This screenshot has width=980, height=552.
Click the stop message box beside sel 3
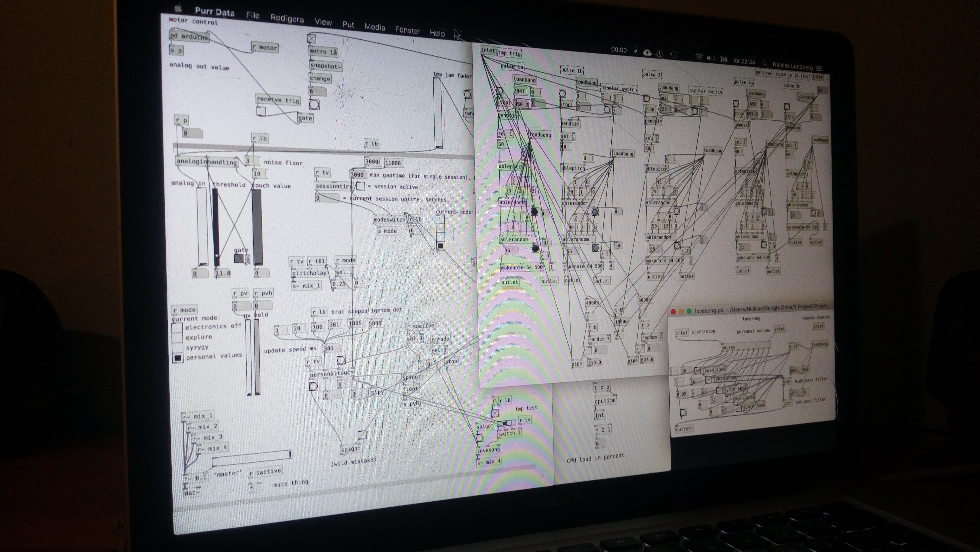point(451,361)
